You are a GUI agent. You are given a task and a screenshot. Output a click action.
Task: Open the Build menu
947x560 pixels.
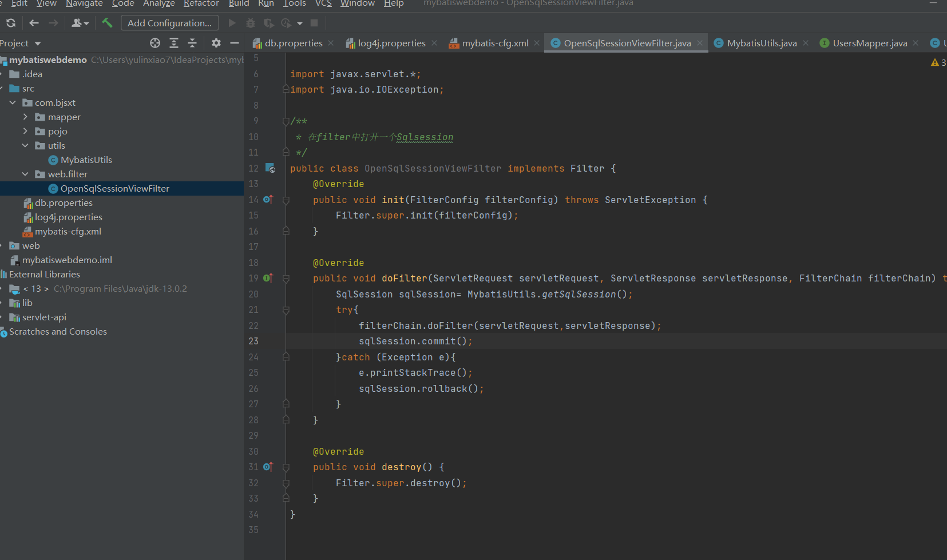tap(239, 3)
